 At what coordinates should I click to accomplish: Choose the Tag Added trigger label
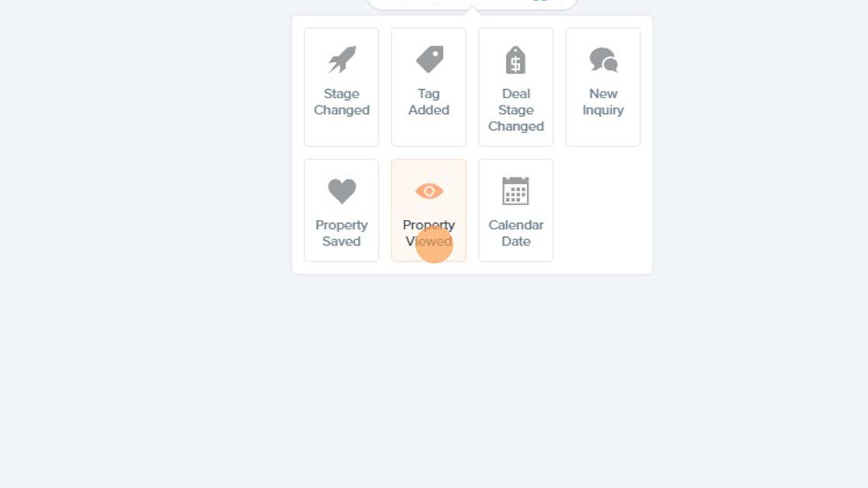(x=429, y=101)
